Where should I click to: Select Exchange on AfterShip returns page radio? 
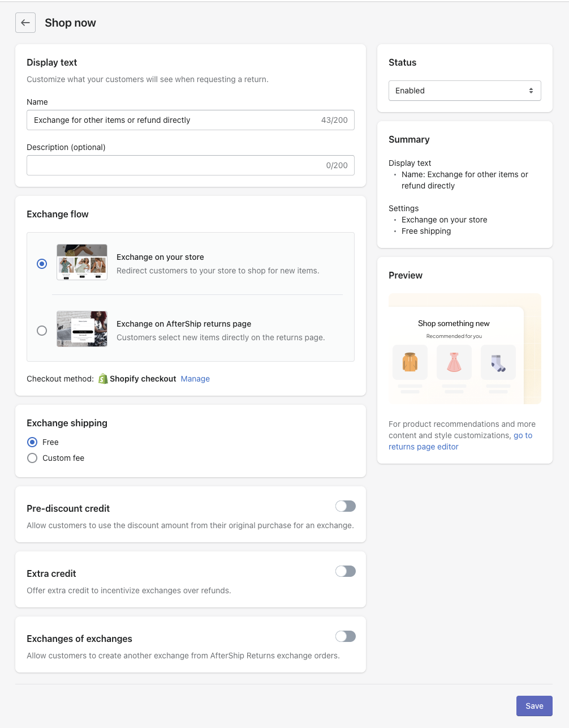(x=42, y=331)
